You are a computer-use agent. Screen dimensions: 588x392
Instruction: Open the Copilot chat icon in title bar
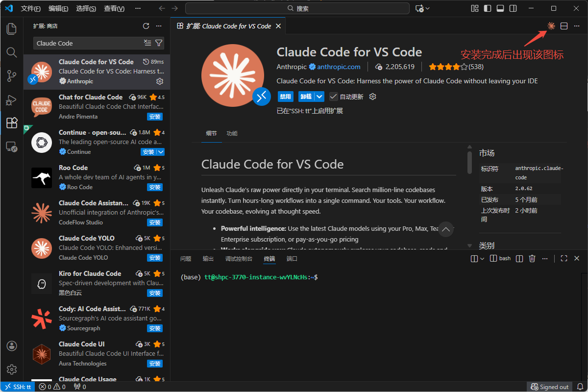[419, 8]
